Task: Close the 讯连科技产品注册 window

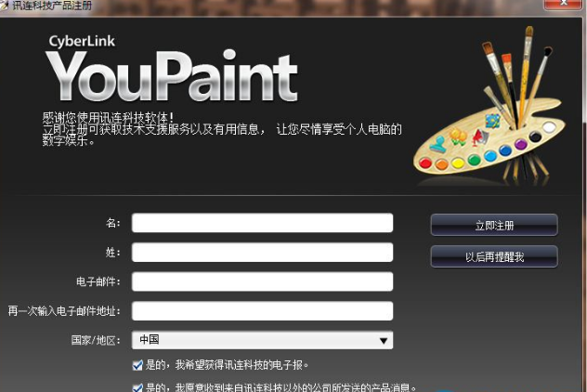Action: coord(564,4)
